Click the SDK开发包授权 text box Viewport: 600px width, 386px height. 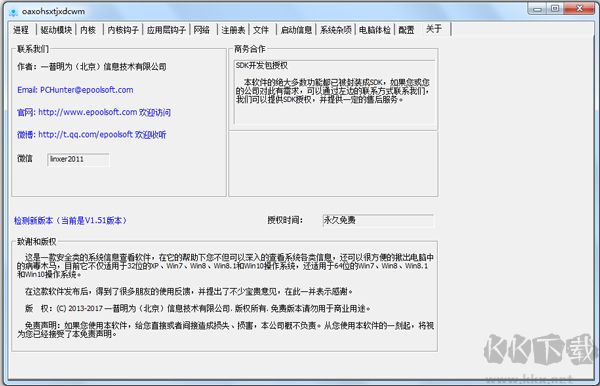[335, 93]
